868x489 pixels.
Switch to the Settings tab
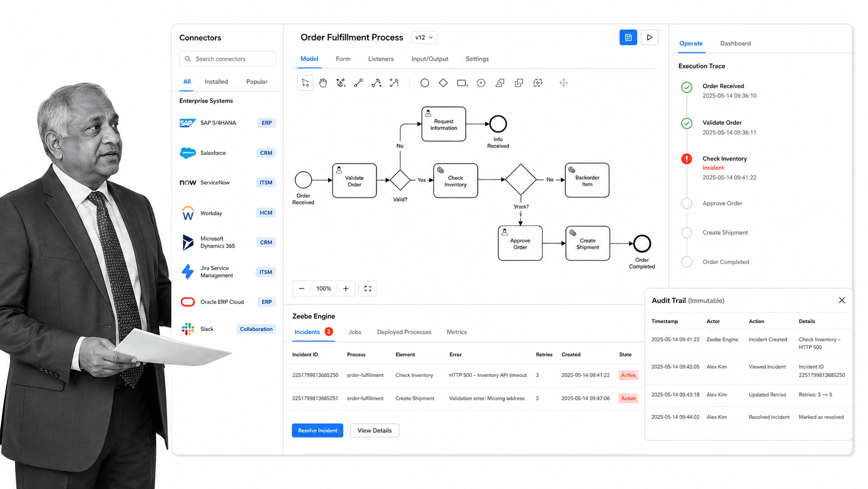pos(477,59)
